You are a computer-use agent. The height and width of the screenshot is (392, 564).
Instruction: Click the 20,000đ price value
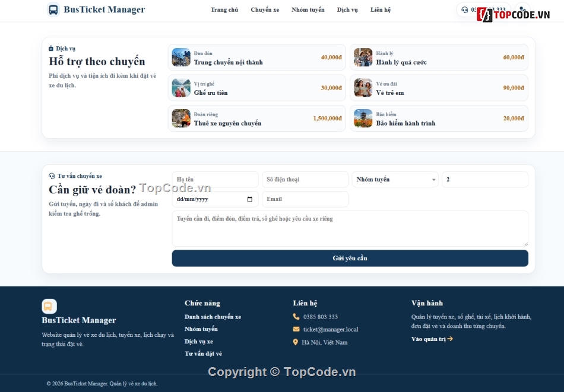[514, 118]
